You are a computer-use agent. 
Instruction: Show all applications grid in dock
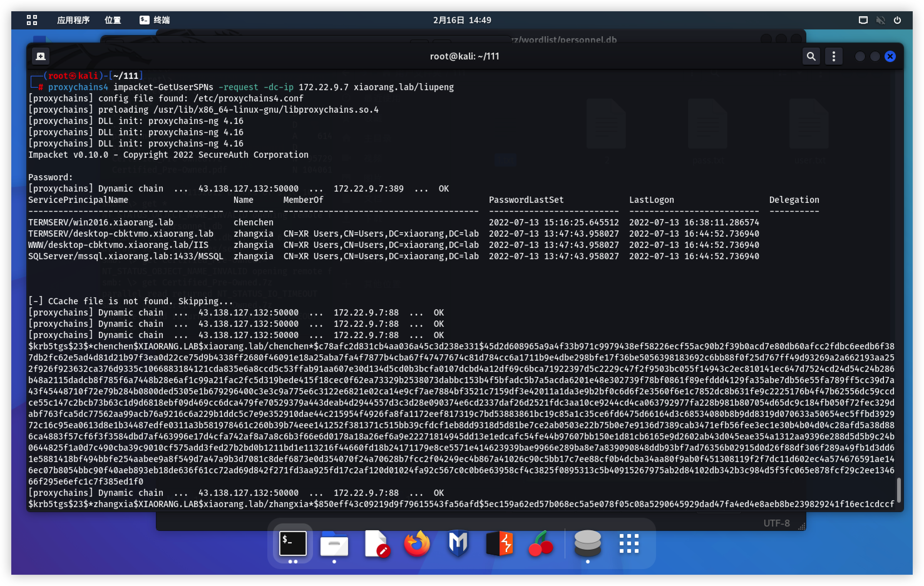629,543
